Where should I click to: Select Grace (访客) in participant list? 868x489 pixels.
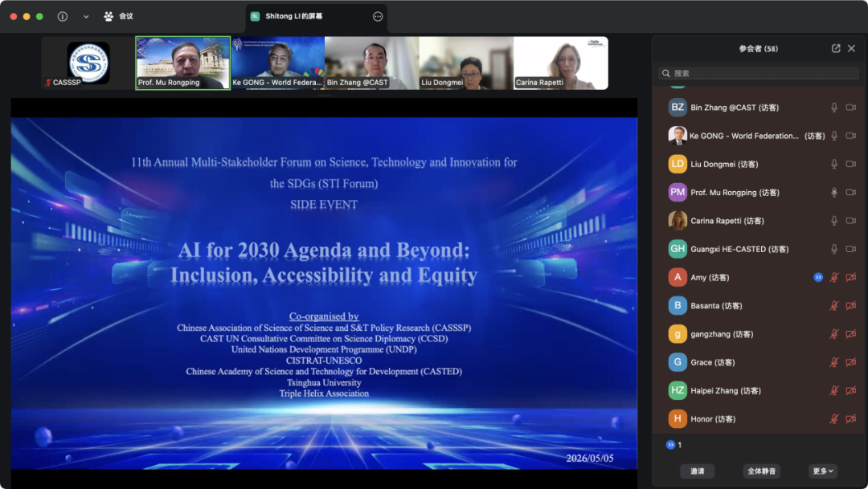759,362
